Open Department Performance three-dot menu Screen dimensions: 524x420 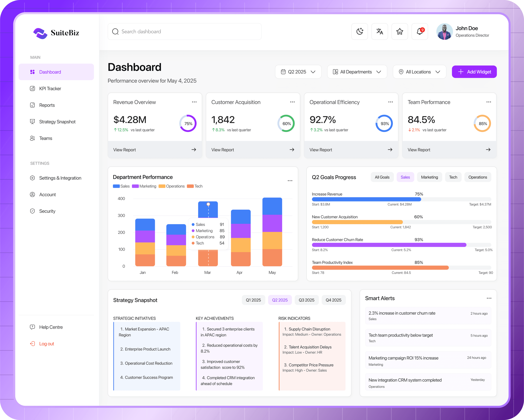[290, 181]
